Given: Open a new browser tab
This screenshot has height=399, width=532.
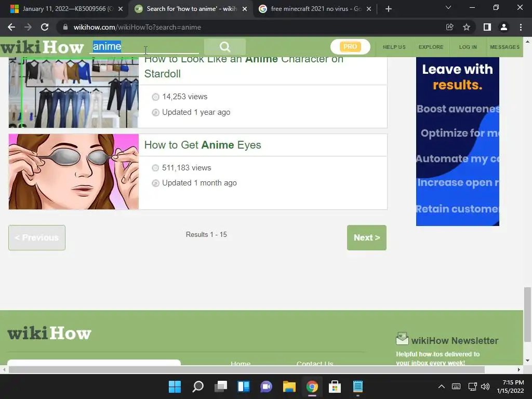Looking at the screenshot, I should point(389,9).
